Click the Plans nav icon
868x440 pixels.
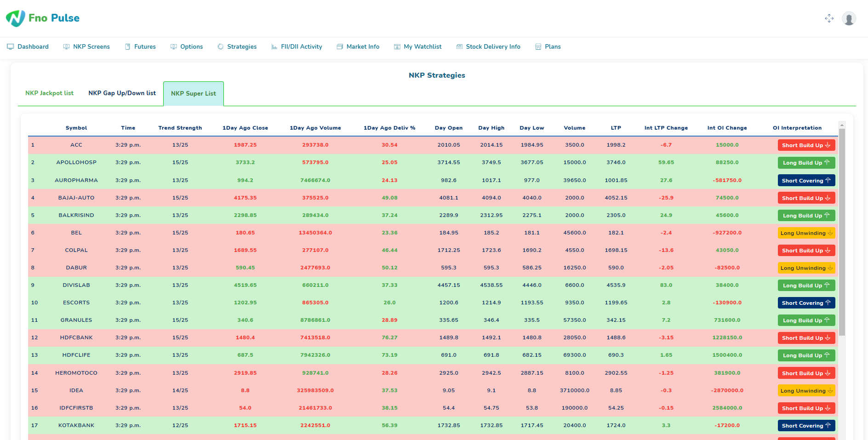(x=538, y=47)
